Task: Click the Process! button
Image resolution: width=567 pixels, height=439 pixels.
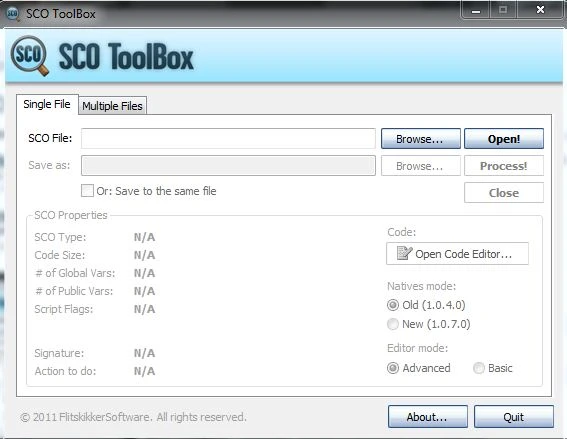Action: pyautogui.click(x=504, y=166)
